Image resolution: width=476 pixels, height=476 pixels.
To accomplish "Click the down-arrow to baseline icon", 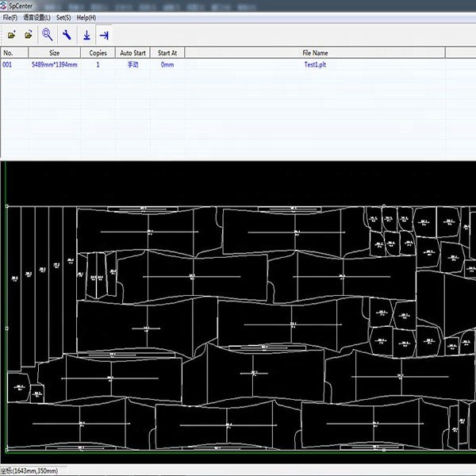I will pyautogui.click(x=86, y=35).
